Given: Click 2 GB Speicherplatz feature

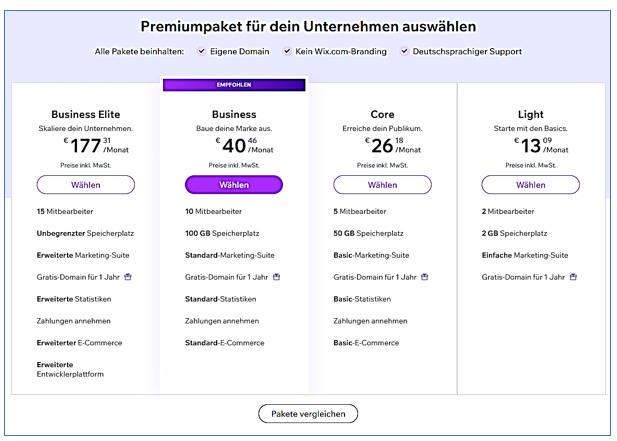Looking at the screenshot, I should pos(514,233).
